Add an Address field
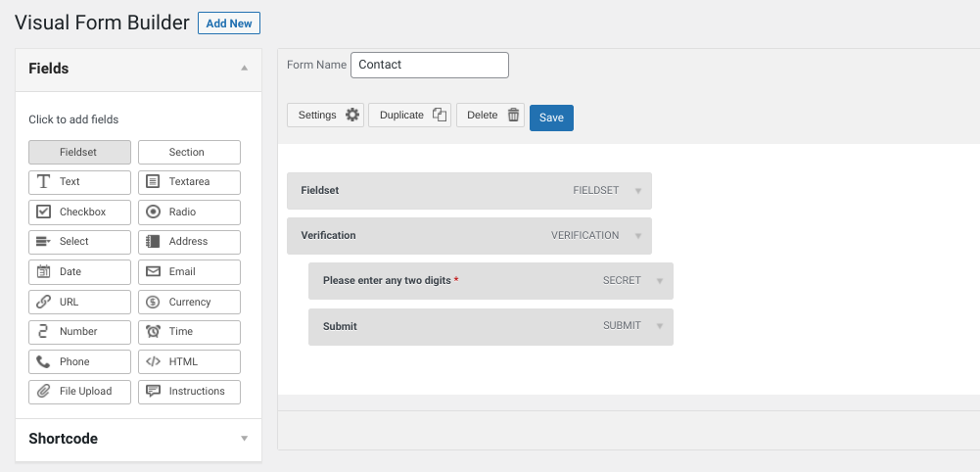 coord(189,242)
